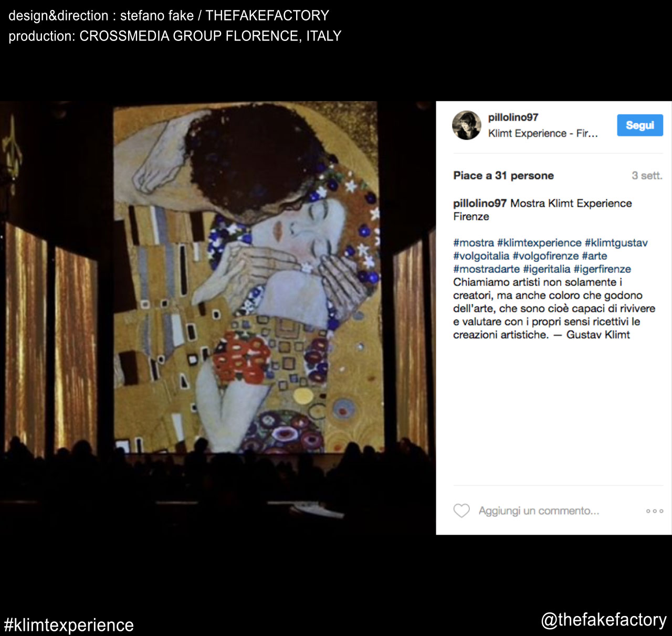Click pillolino97 name in the caption
Screen dimensions: 672x636
(x=480, y=203)
